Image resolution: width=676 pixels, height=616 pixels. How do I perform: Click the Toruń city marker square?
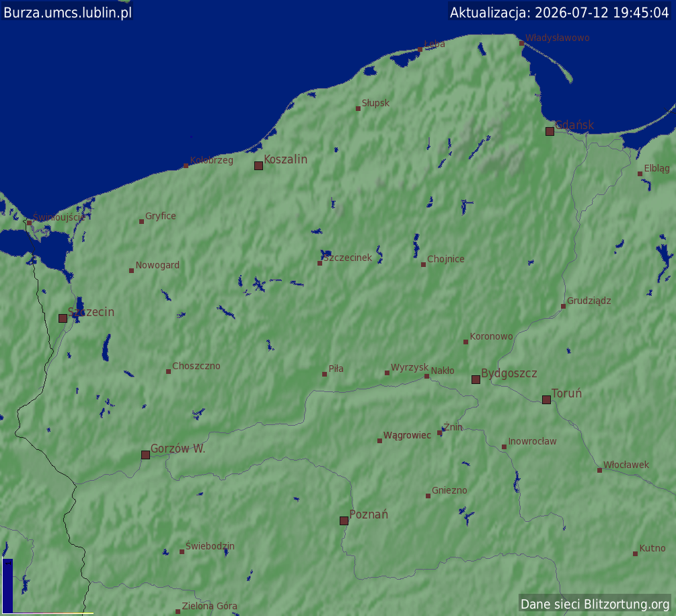(x=547, y=400)
